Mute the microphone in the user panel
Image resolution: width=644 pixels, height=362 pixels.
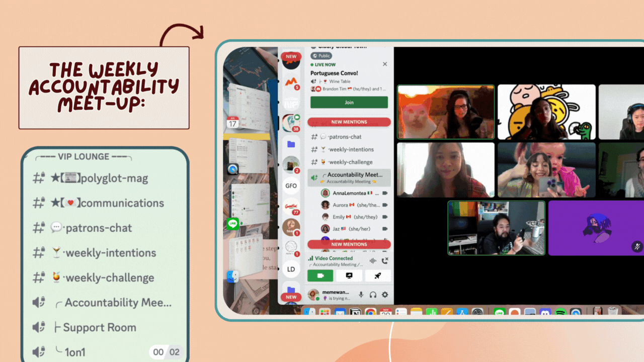click(361, 295)
